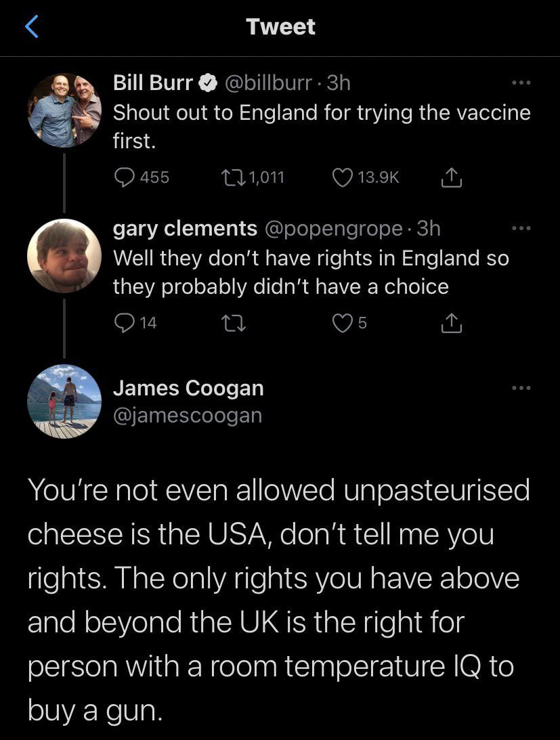Open reply icon on gary clements' tweet
This screenshot has width=560, height=740.
[125, 323]
